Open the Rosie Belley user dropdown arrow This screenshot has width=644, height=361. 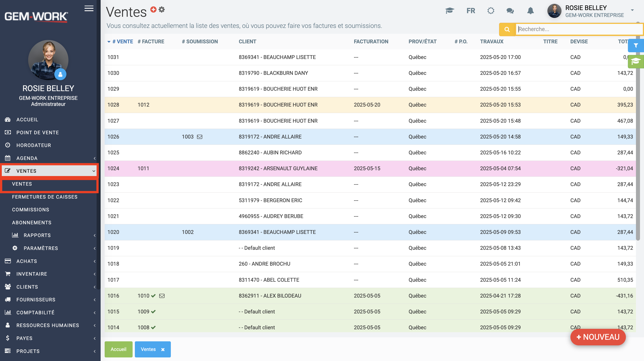click(x=632, y=10)
